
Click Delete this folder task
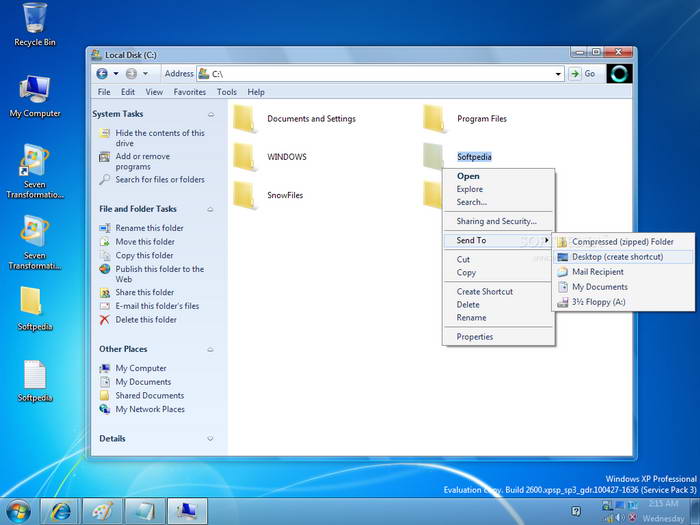(x=138, y=320)
